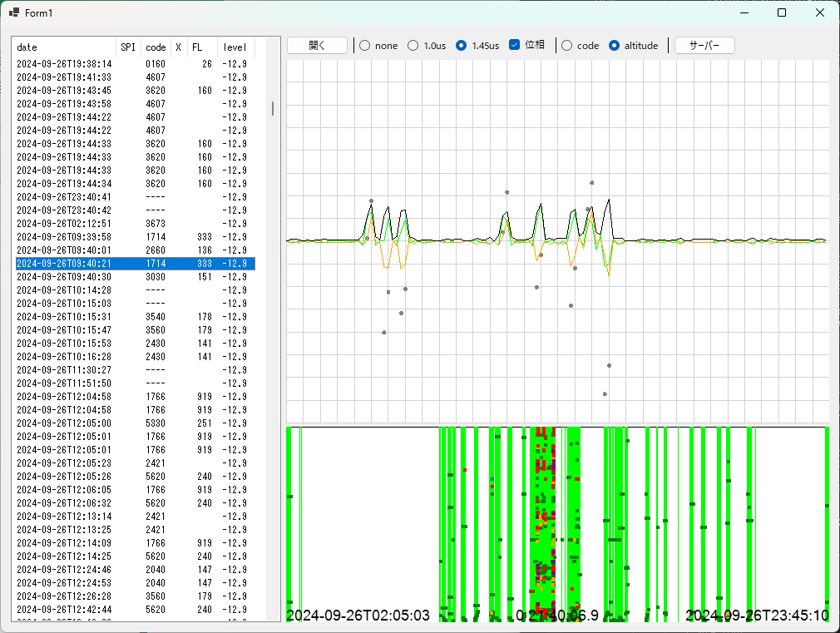Image resolution: width=840 pixels, height=633 pixels.
Task: Click the list's vertical scrollbar thumb
Action: click(x=273, y=108)
